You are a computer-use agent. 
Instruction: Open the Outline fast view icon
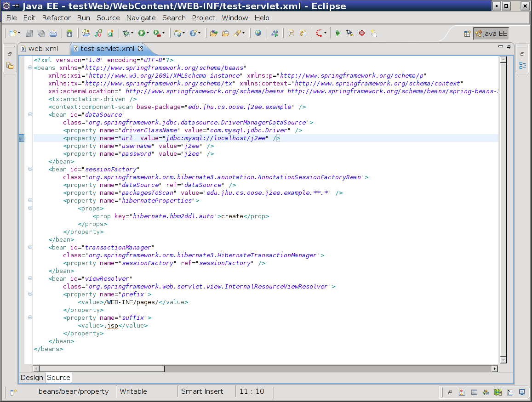(522, 65)
